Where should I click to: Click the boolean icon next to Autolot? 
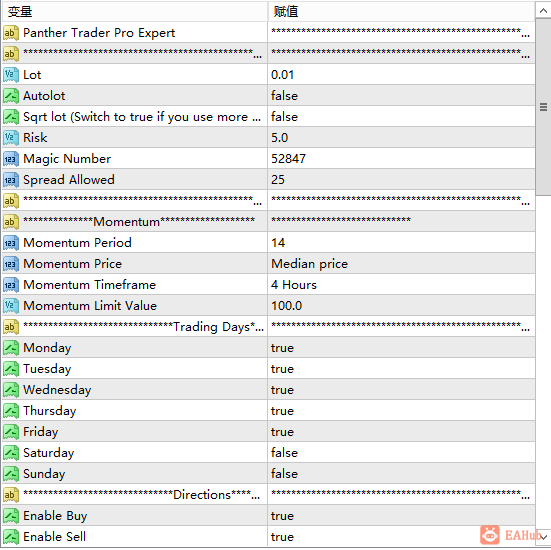[x=11, y=96]
